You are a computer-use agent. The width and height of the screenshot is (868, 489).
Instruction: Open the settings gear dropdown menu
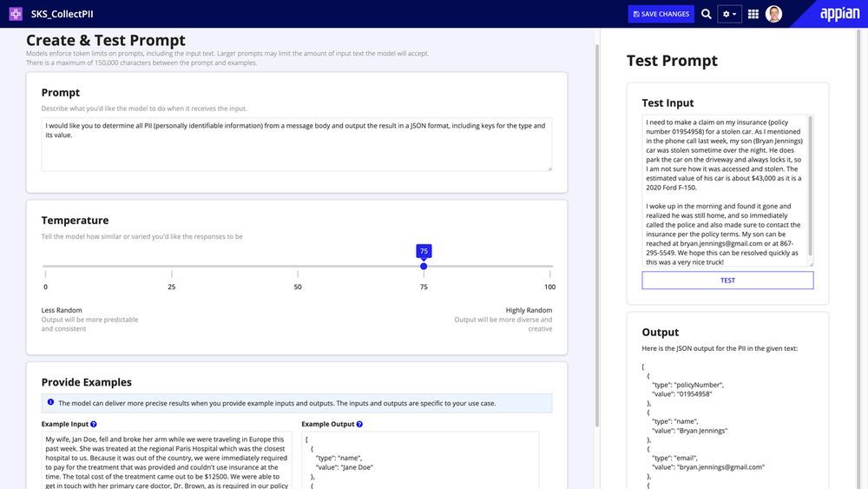pyautogui.click(x=729, y=14)
